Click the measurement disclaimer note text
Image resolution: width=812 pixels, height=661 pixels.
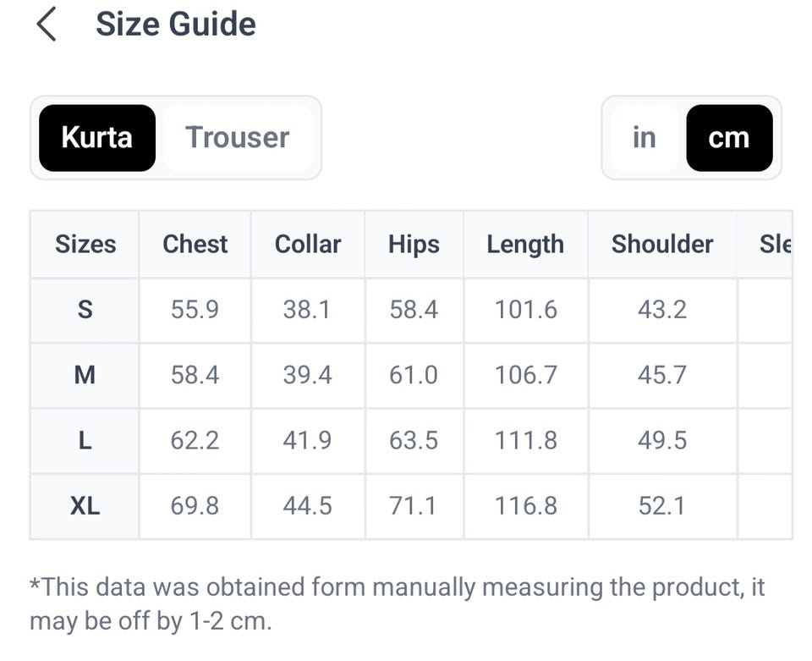(398, 604)
